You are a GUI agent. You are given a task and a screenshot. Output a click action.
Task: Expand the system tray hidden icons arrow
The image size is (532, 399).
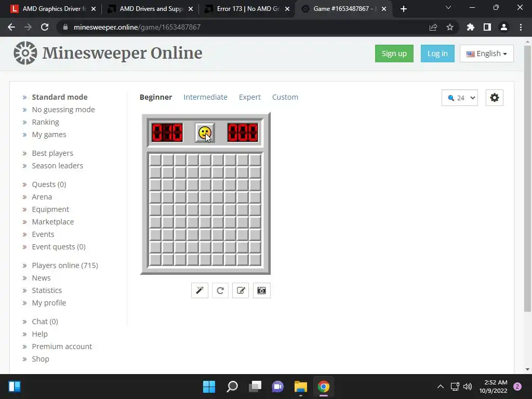441,387
